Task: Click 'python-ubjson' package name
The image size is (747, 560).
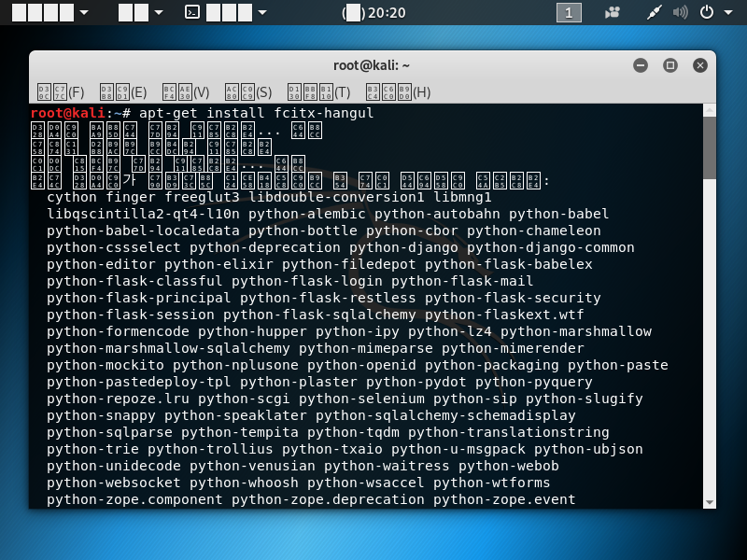Action: 588,449
